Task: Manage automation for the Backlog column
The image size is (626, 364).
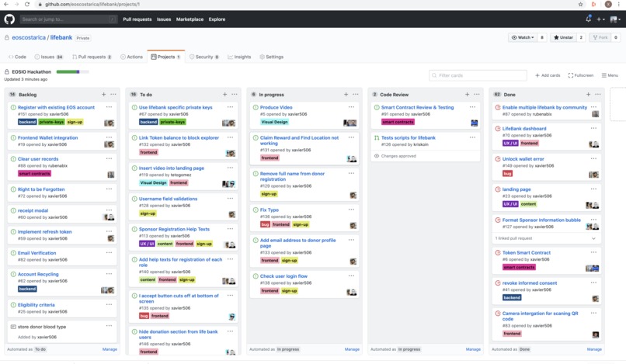Action: point(110,348)
